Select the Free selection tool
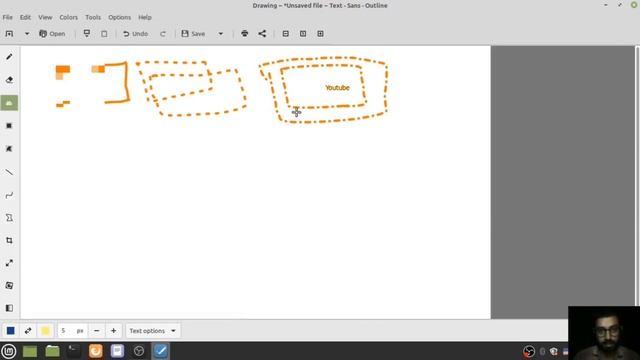Screen dimensions: 640x360 9,149
